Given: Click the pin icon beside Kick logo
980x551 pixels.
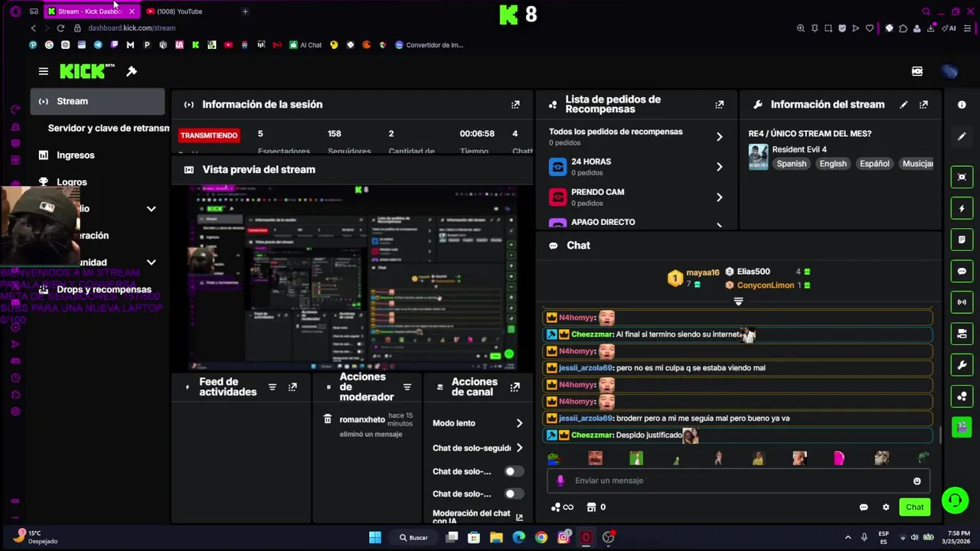Looking at the screenshot, I should 132,71.
